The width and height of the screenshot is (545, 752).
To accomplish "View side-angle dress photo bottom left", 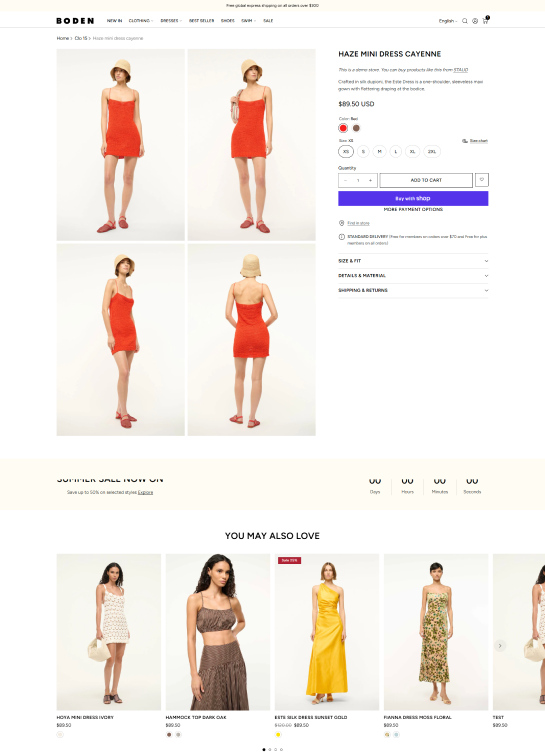I will (x=120, y=340).
